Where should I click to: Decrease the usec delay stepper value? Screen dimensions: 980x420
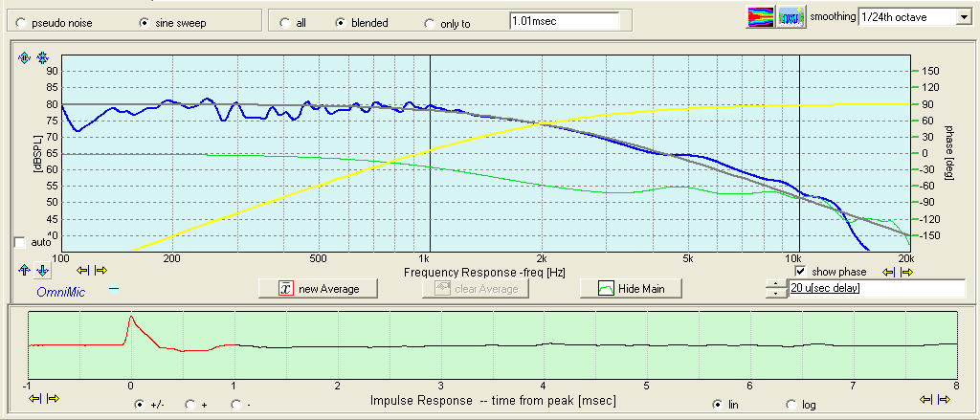click(x=774, y=293)
